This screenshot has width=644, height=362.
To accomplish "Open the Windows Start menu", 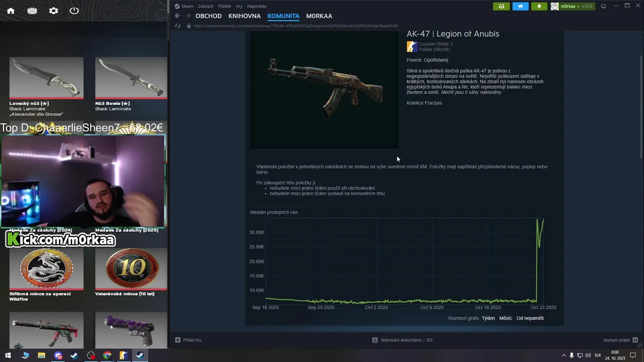I will coord(8,355).
